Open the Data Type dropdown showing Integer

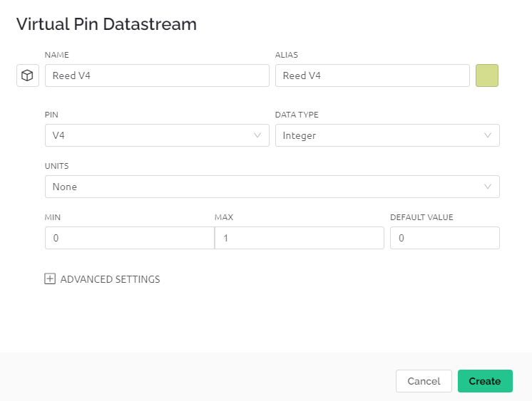pos(387,135)
